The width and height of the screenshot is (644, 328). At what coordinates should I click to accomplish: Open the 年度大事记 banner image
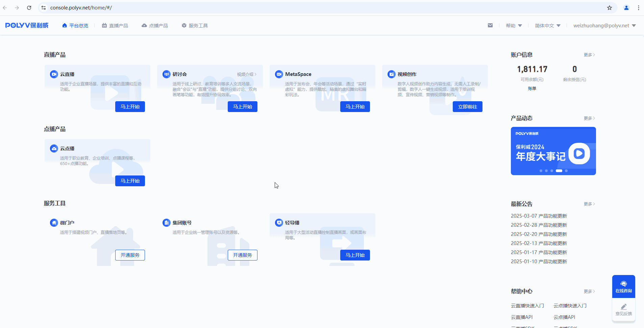[553, 151]
